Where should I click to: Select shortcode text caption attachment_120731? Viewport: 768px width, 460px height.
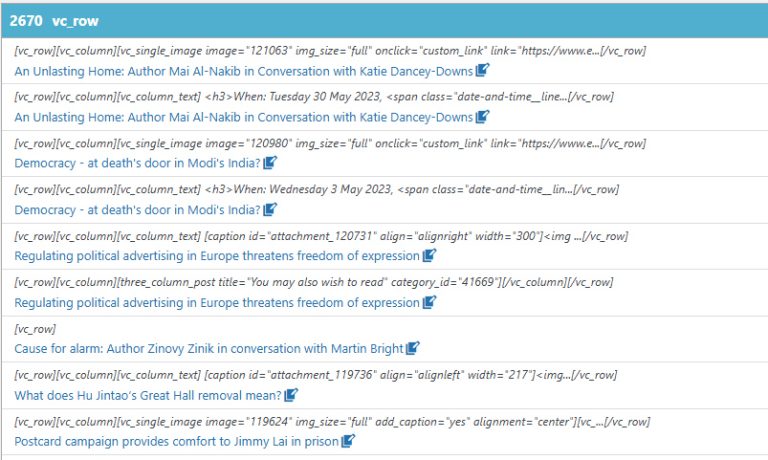321,236
